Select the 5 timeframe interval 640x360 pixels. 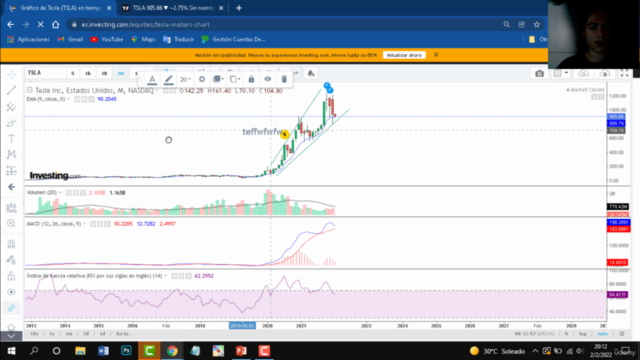pos(73,73)
